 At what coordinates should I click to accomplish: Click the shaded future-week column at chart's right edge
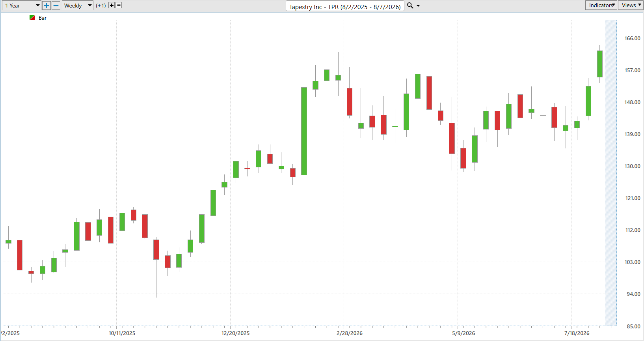coord(611,173)
